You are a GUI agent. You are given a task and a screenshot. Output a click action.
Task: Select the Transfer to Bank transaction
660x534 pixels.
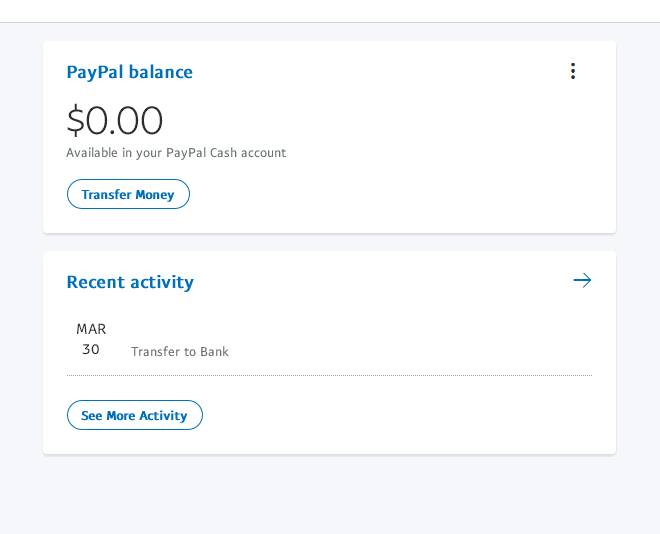point(180,352)
